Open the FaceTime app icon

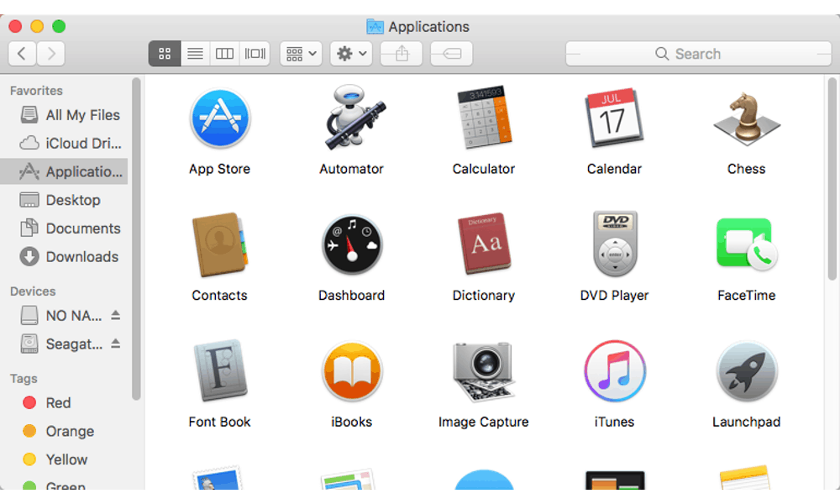tap(747, 244)
